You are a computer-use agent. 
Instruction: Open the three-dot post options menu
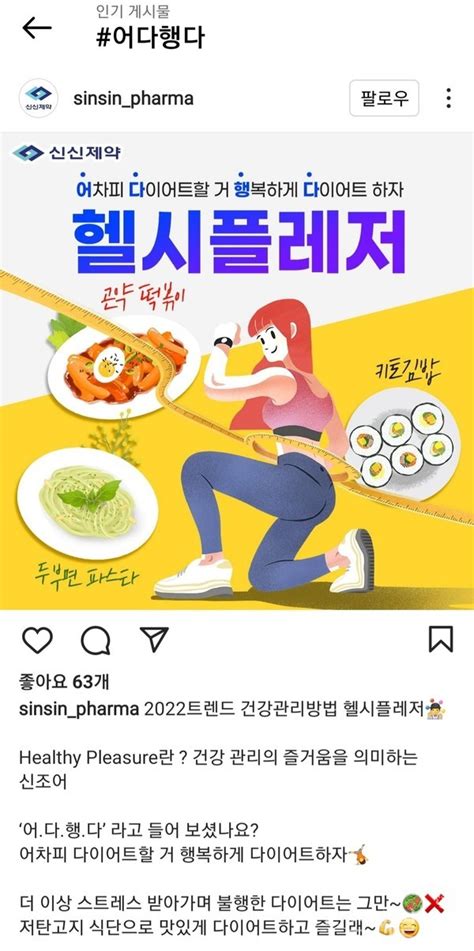point(449,98)
